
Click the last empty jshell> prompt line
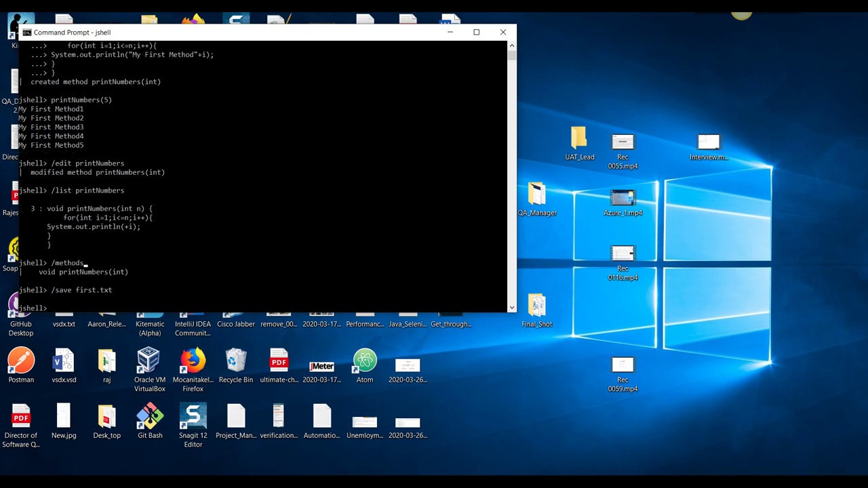(33, 308)
